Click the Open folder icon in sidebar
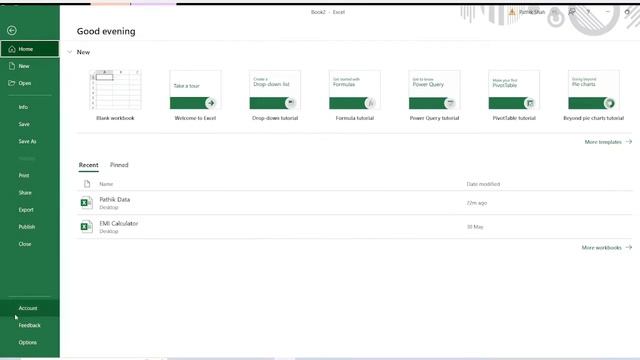The height and width of the screenshot is (360, 640). tap(12, 83)
